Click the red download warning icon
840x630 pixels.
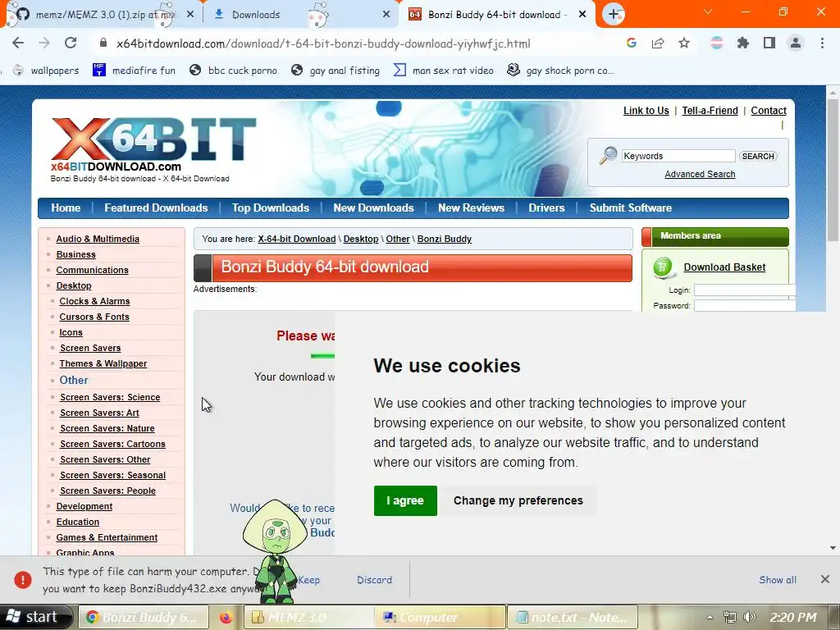(23, 580)
